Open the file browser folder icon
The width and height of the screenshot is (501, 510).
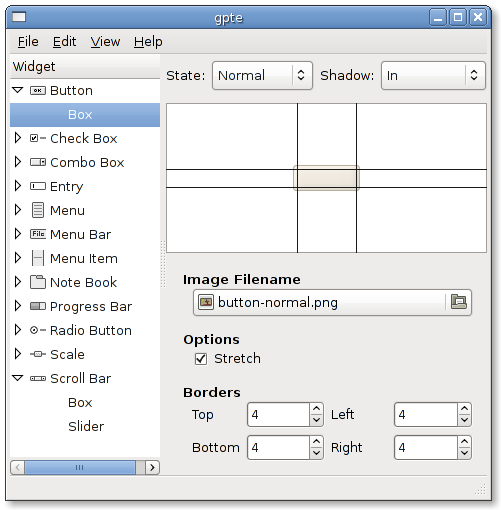tap(459, 302)
